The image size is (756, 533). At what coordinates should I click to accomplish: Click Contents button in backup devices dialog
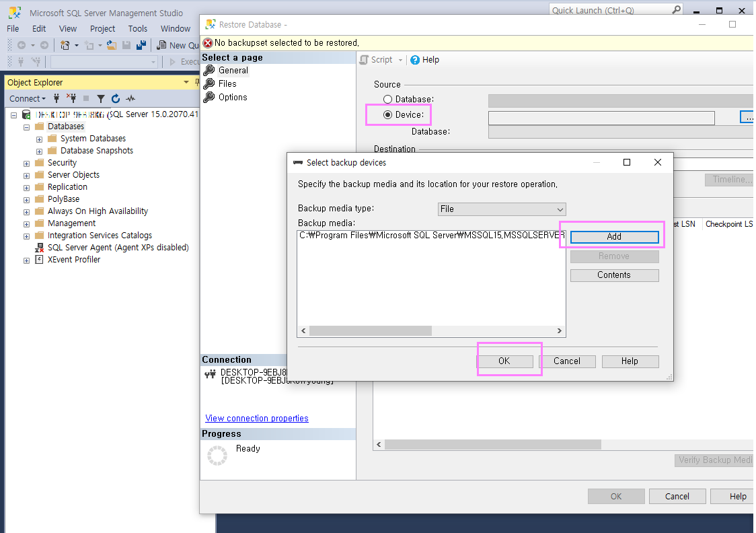point(614,275)
